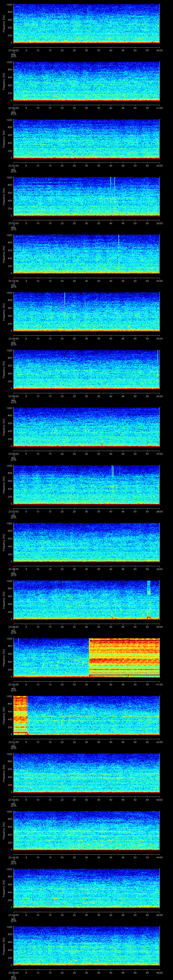The height and width of the screenshot is (980, 173).
Task: Click Frequency (Hz) axis label of 23:29 spectrogram
Action: pos(4,24)
